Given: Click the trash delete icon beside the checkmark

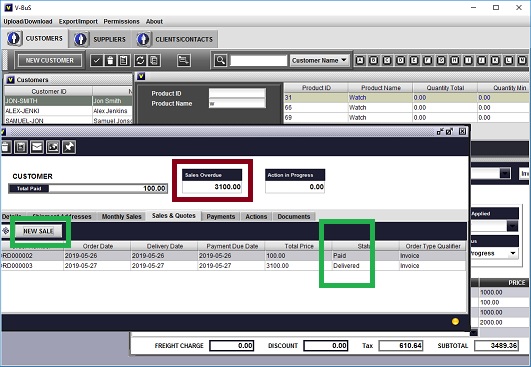Looking at the screenshot, I should point(110,61).
